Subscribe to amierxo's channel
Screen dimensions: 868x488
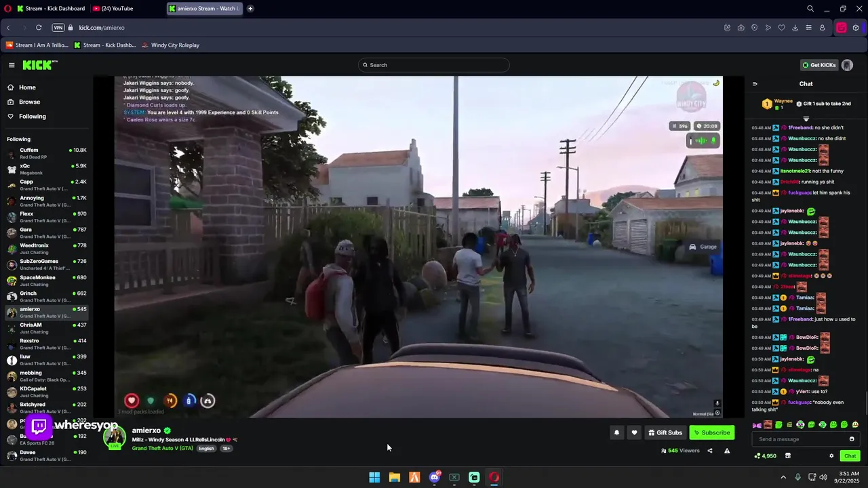click(x=712, y=432)
